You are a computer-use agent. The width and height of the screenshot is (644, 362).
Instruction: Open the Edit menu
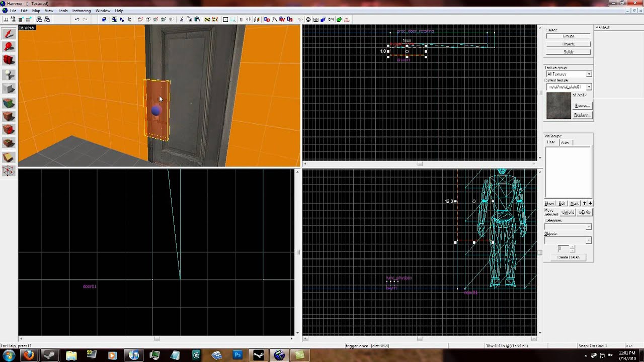coord(24,11)
